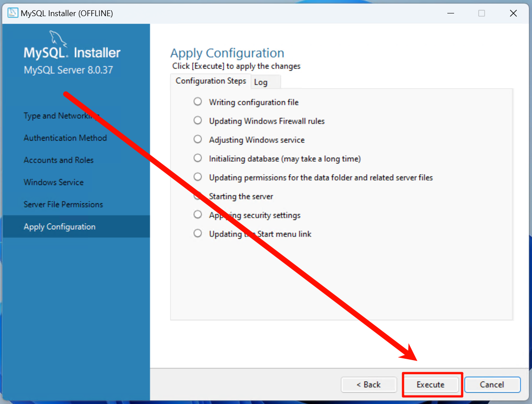Select the Initializing database step indicator
532x404 pixels.
(197, 158)
